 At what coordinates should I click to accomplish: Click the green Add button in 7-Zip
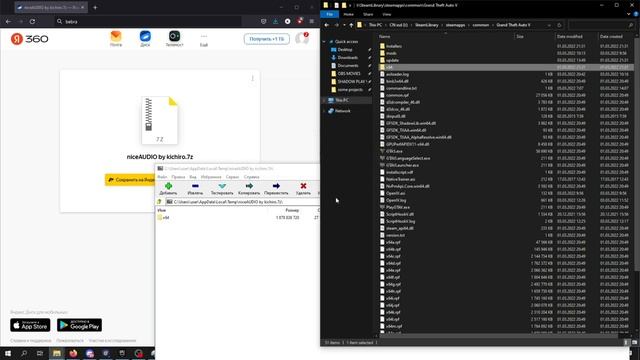(x=168, y=186)
